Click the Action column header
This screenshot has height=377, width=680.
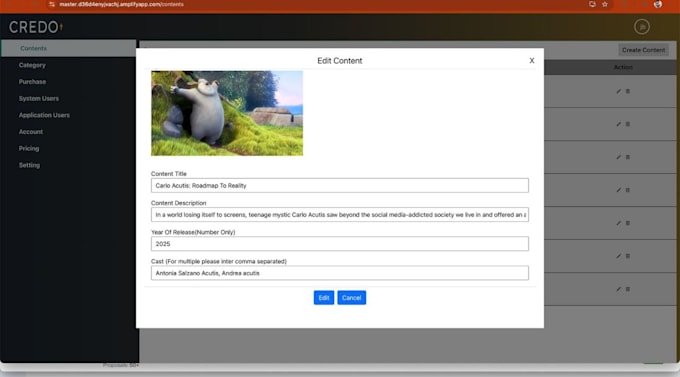point(623,67)
